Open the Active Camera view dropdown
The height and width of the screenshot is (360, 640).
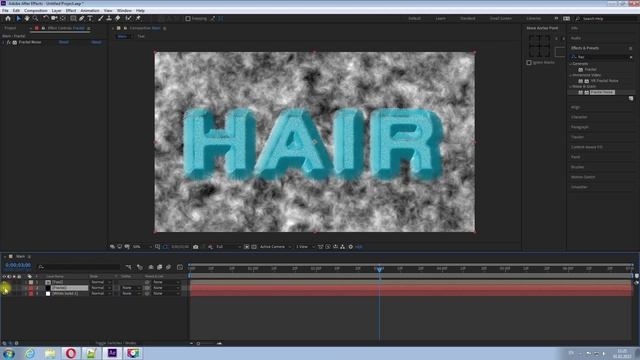(276, 247)
